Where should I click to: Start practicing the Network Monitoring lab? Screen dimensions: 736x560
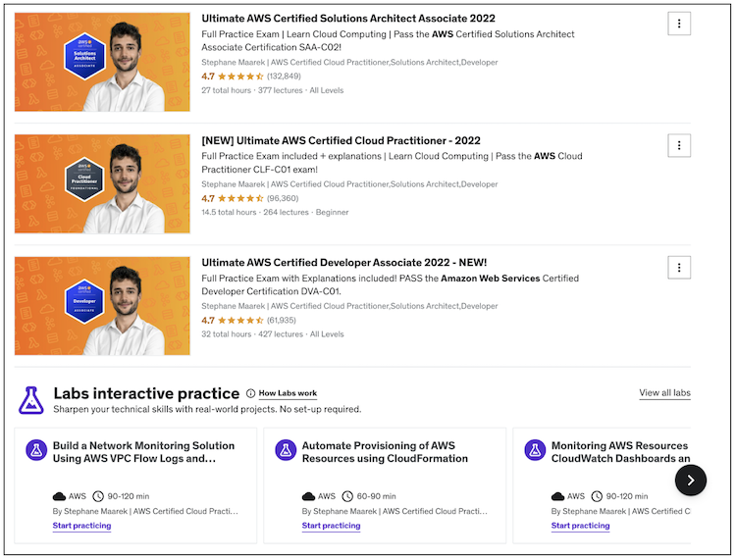81,526
